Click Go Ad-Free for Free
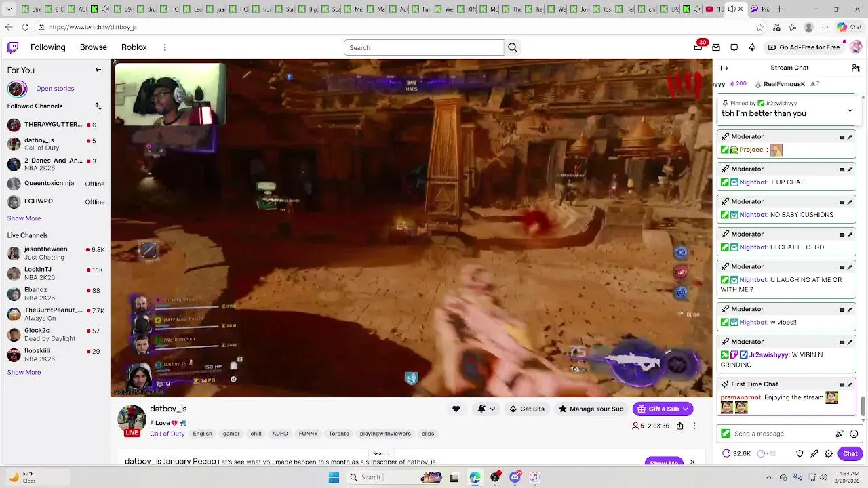The image size is (868, 488). (x=804, y=47)
